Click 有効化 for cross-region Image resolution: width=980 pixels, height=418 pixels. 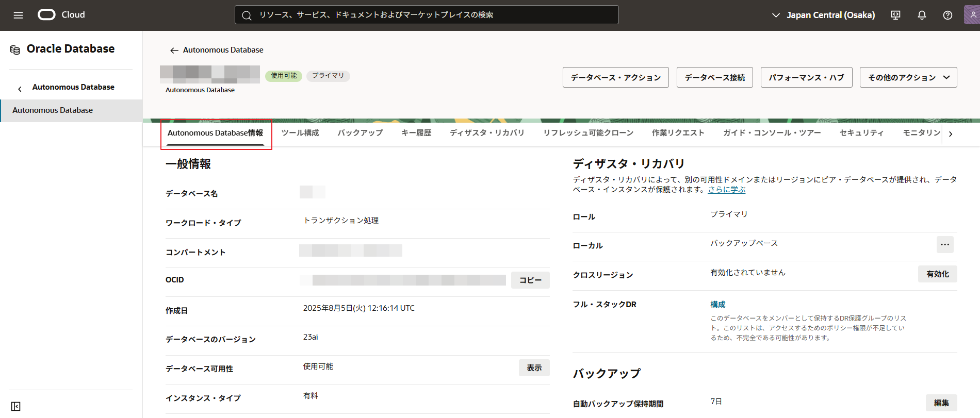click(x=938, y=274)
